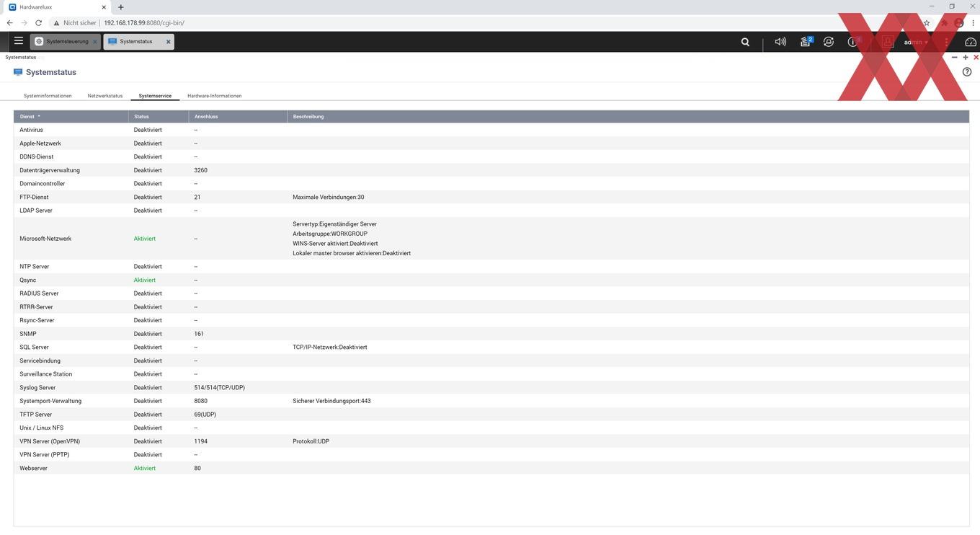Image resolution: width=980 pixels, height=535 pixels.
Task: Select the VPN Server (PPTP) row
Action: pyautogui.click(x=491, y=455)
